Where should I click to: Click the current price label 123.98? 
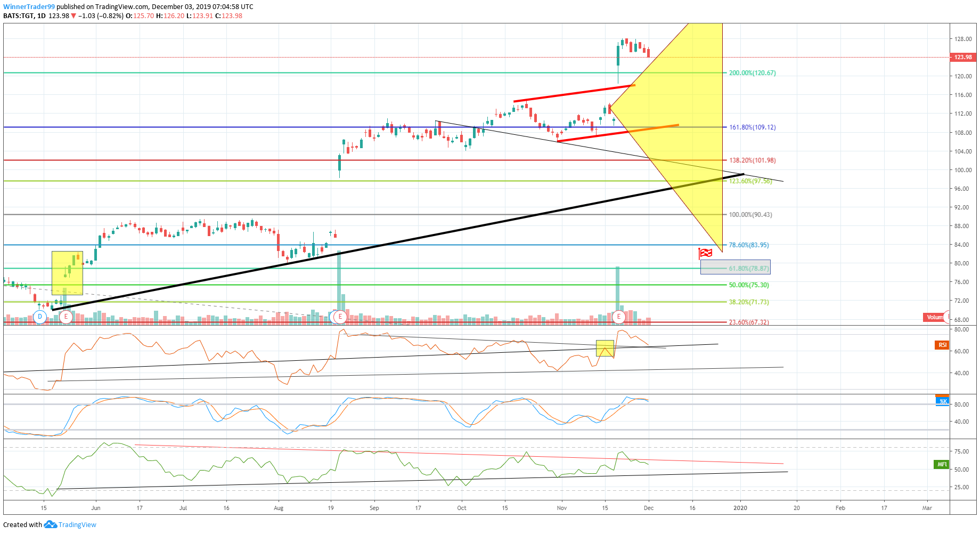coord(962,57)
